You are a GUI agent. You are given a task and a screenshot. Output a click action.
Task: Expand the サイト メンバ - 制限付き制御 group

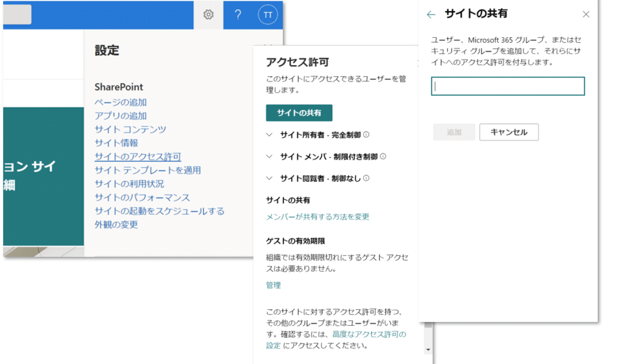point(270,156)
